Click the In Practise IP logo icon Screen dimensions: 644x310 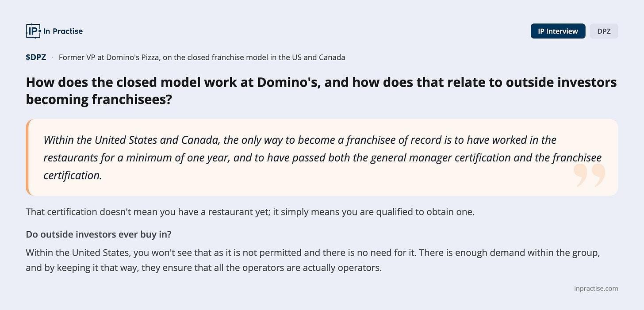[x=34, y=31]
